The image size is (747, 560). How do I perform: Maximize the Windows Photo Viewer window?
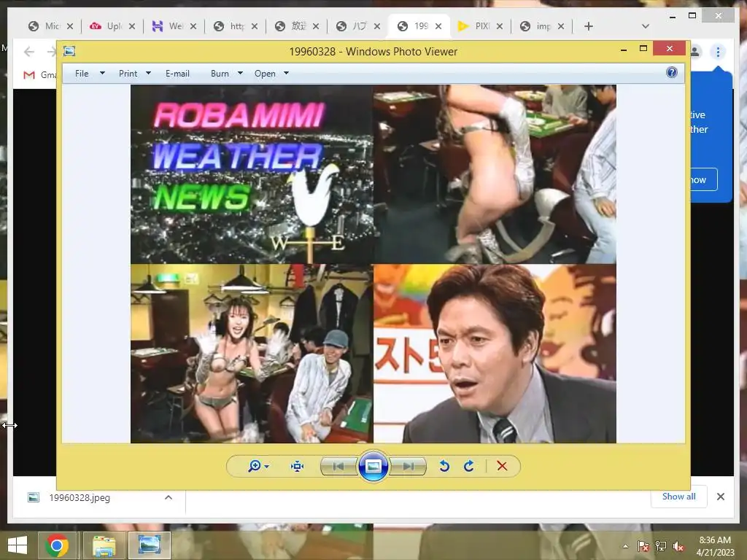click(643, 49)
